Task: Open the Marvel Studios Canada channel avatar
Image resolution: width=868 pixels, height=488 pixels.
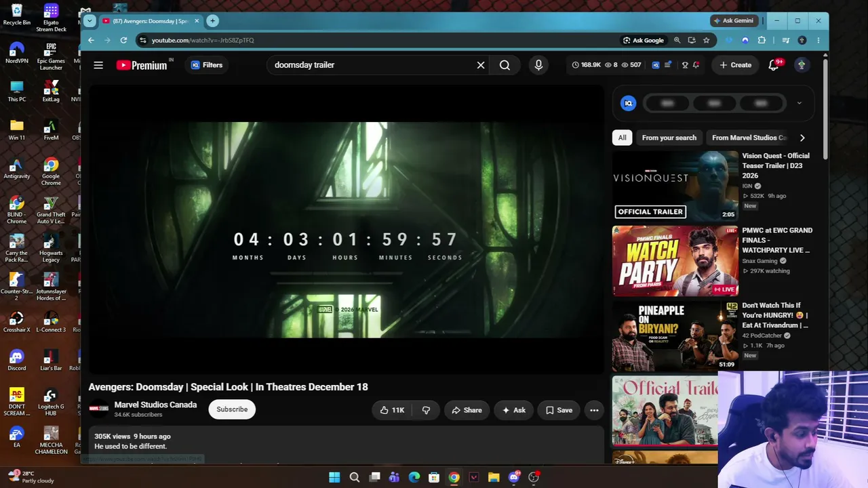Action: pos(99,409)
